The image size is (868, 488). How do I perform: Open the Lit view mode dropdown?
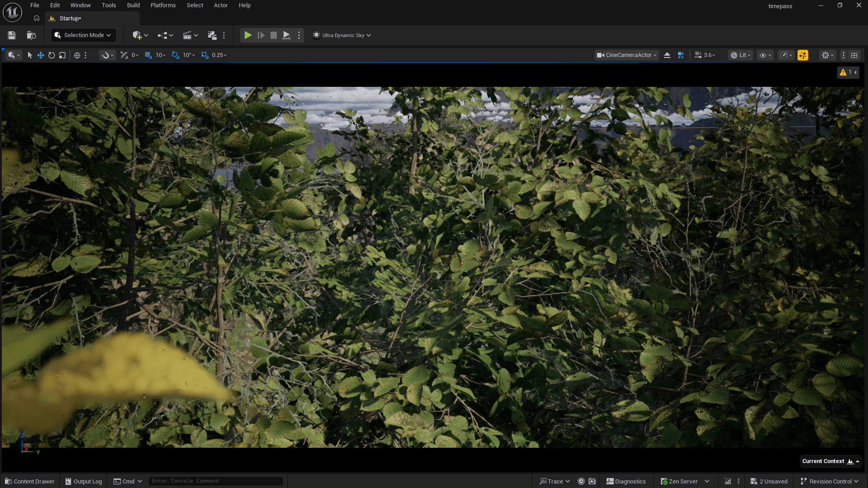click(x=741, y=55)
